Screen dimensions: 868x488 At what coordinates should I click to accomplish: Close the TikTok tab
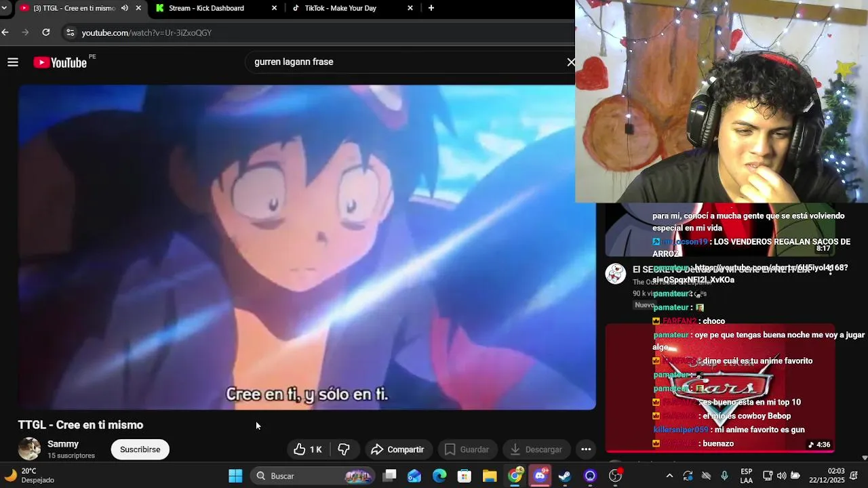410,8
